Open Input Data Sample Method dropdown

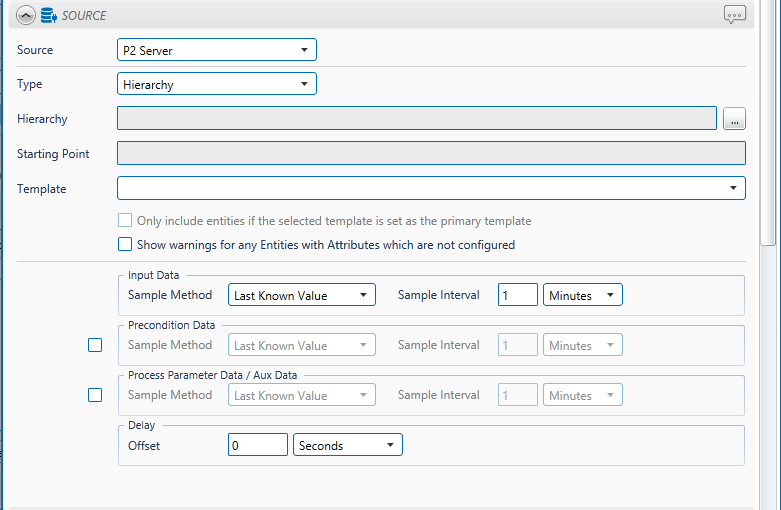coord(302,295)
